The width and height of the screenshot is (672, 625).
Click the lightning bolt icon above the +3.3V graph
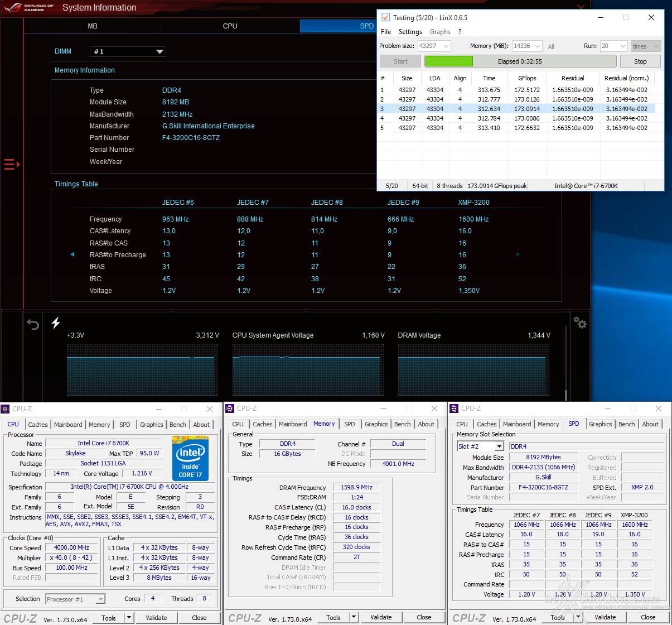(x=56, y=323)
